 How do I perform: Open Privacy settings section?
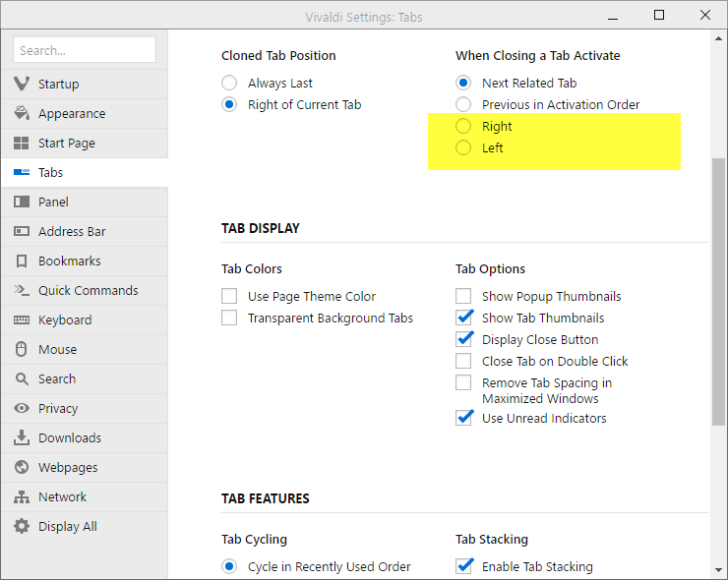pos(85,408)
